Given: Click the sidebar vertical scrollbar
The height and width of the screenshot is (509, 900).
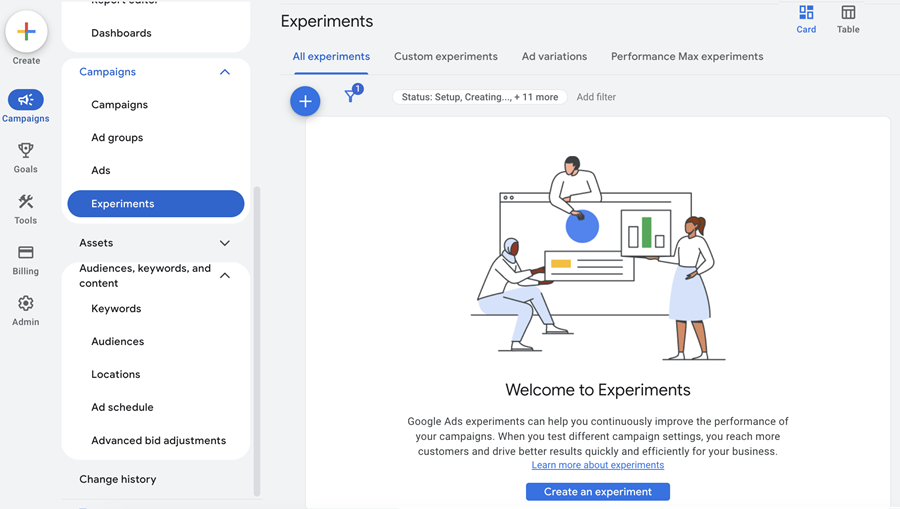Looking at the screenshot, I should [257, 341].
